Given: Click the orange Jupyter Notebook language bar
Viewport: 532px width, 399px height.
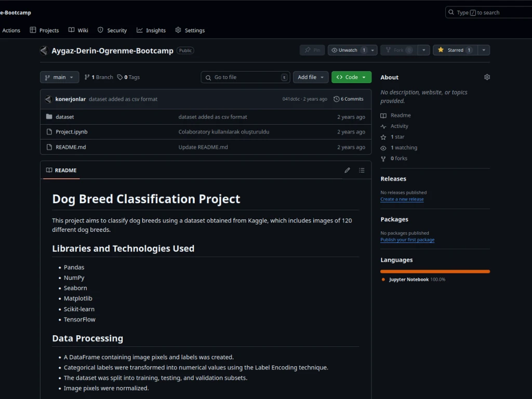Looking at the screenshot, I should click(x=435, y=271).
